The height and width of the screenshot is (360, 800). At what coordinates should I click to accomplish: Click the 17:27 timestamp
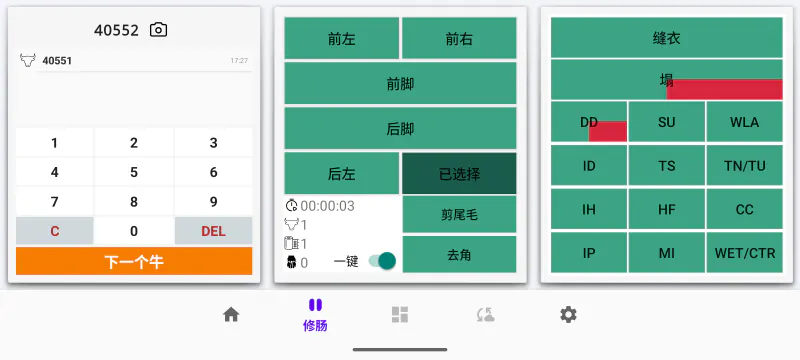(x=239, y=61)
